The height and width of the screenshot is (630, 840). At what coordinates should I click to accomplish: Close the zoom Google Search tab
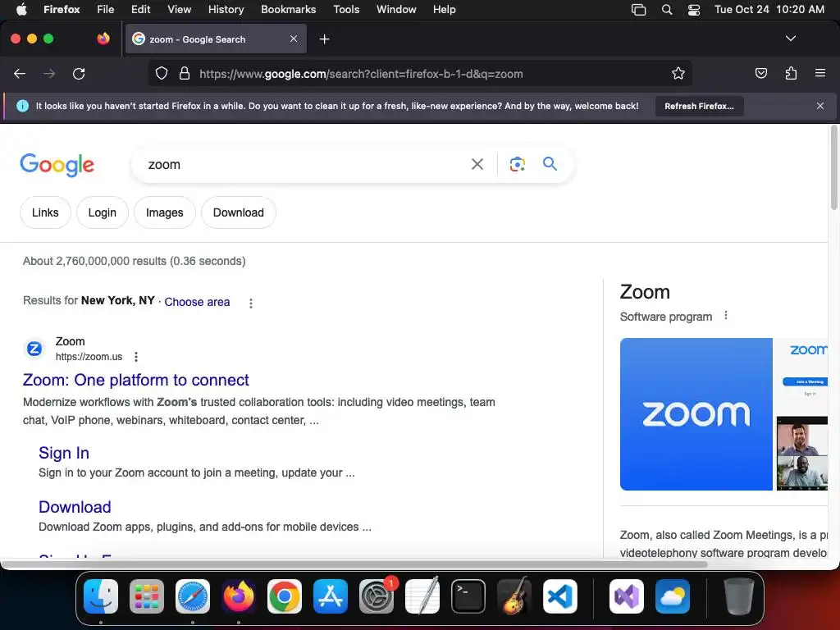click(294, 39)
